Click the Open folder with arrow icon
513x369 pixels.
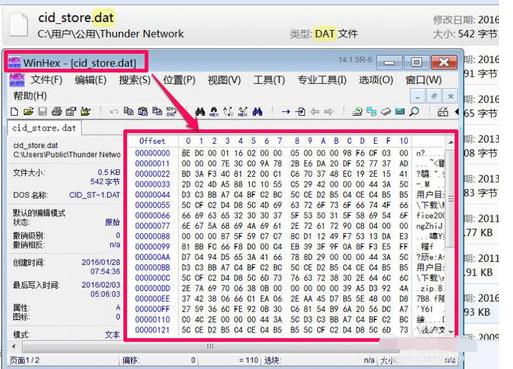point(86,111)
